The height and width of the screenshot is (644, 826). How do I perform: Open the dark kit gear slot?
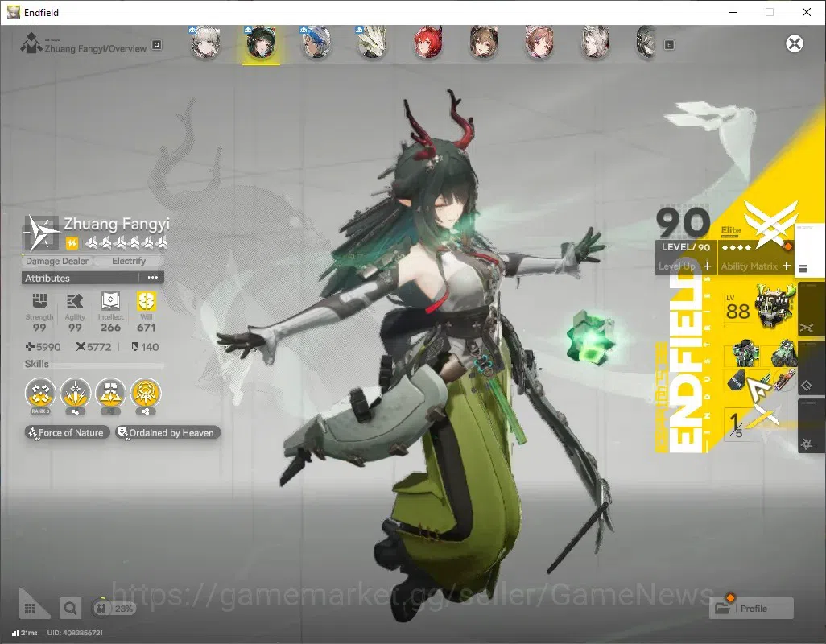pos(737,380)
